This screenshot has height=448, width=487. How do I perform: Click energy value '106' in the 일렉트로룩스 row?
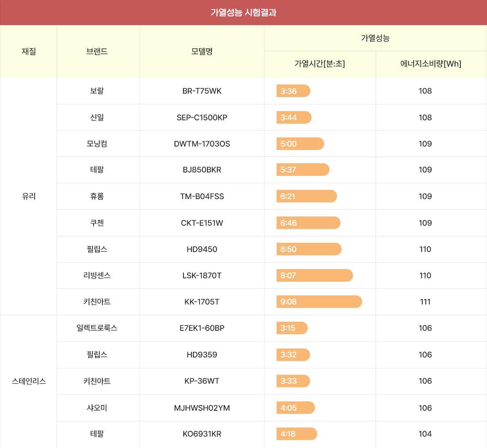[x=425, y=328]
